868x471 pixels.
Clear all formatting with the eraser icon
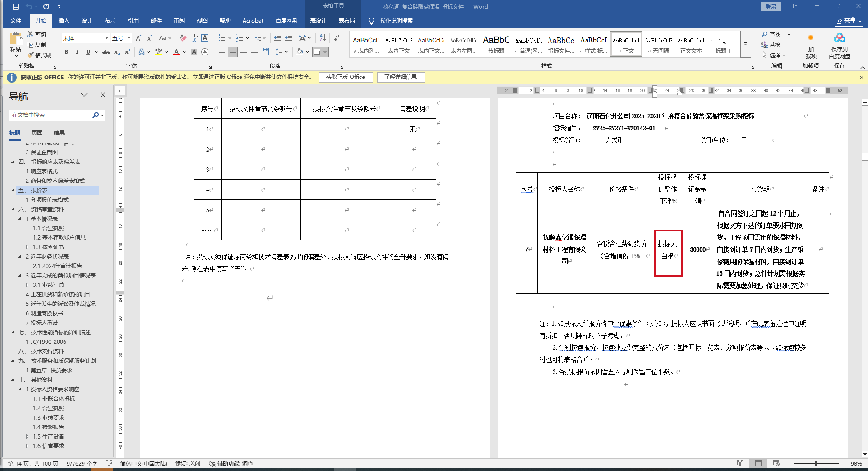[x=183, y=38]
